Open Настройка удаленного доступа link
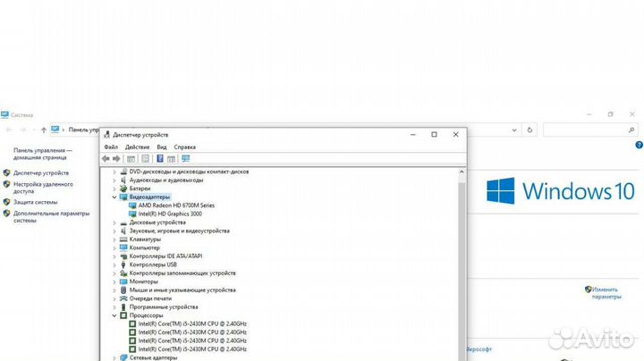The width and height of the screenshot is (644, 361). click(x=43, y=188)
